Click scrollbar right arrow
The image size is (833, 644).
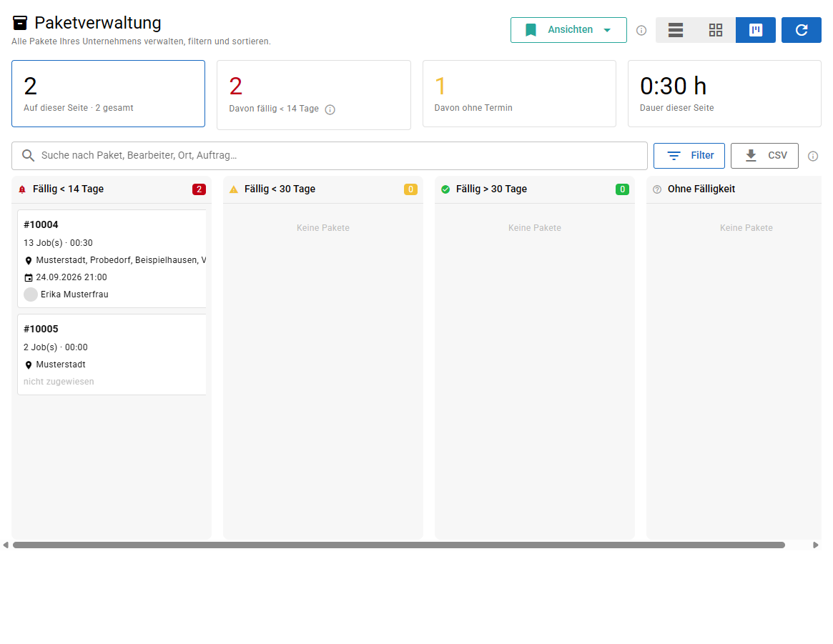point(815,545)
